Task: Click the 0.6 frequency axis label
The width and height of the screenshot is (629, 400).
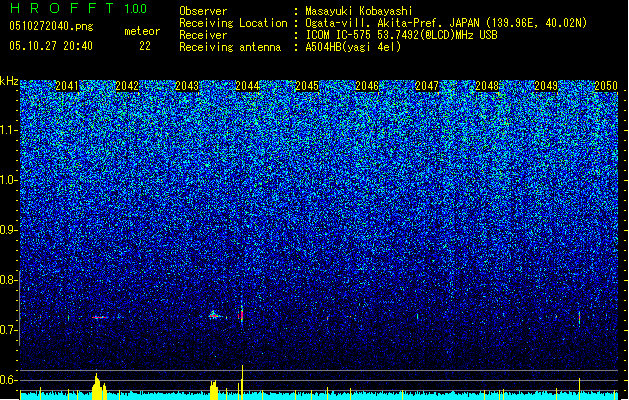Action: tap(9, 380)
